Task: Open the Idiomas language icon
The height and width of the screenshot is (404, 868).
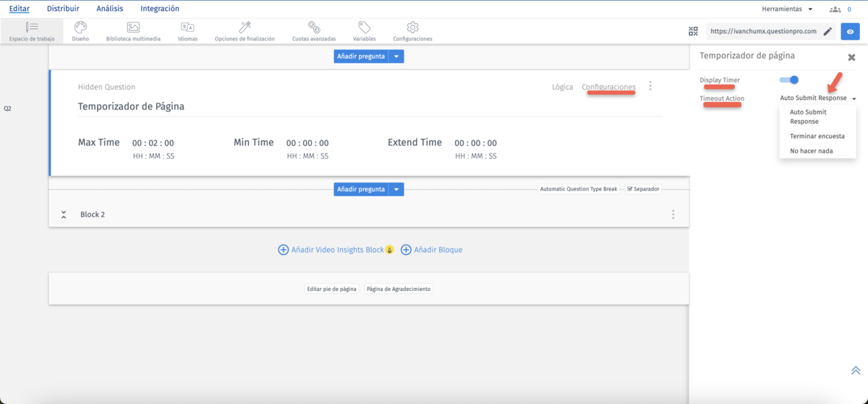Action: pos(187,27)
